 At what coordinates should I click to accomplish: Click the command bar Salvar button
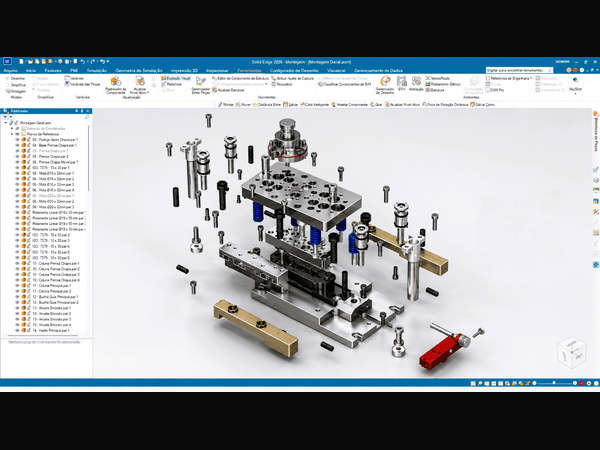point(291,104)
